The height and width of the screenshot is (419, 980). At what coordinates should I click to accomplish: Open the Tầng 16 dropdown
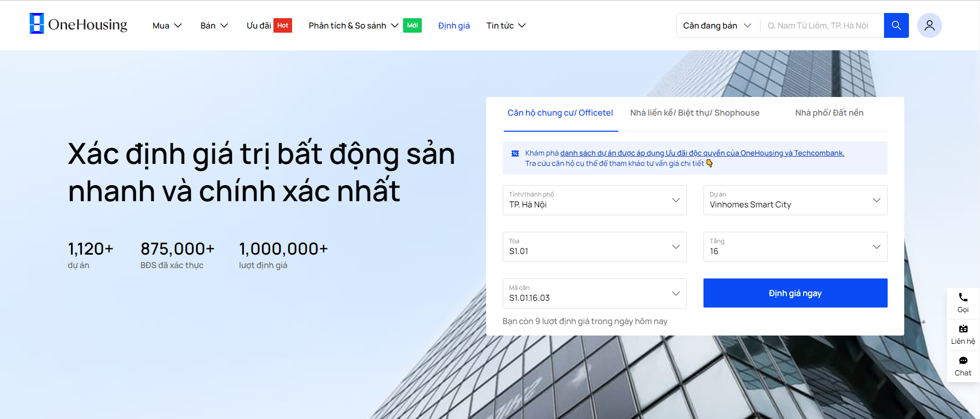(795, 247)
